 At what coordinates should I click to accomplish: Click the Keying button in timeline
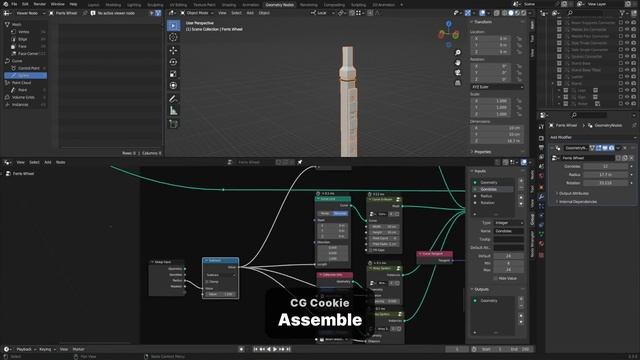pyautogui.click(x=47, y=349)
